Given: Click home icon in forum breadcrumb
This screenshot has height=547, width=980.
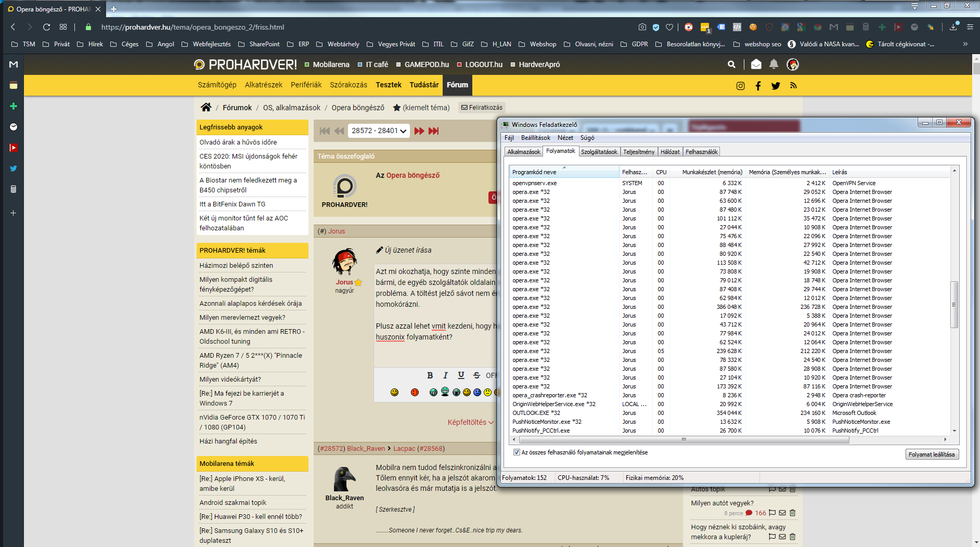Looking at the screenshot, I should click(206, 107).
